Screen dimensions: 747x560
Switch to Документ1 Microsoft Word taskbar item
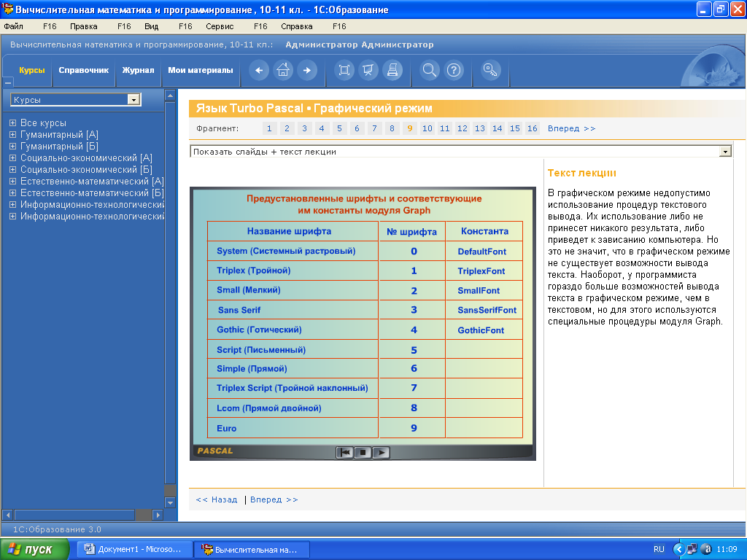point(135,549)
